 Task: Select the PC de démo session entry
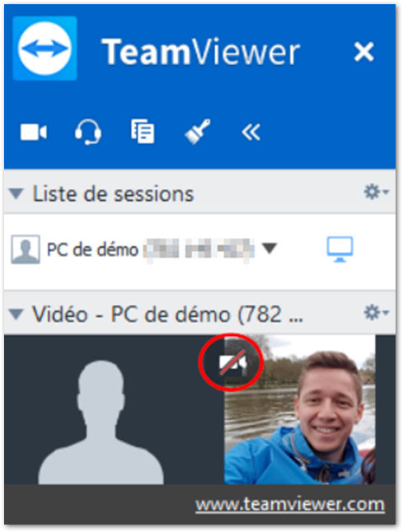tap(199, 250)
